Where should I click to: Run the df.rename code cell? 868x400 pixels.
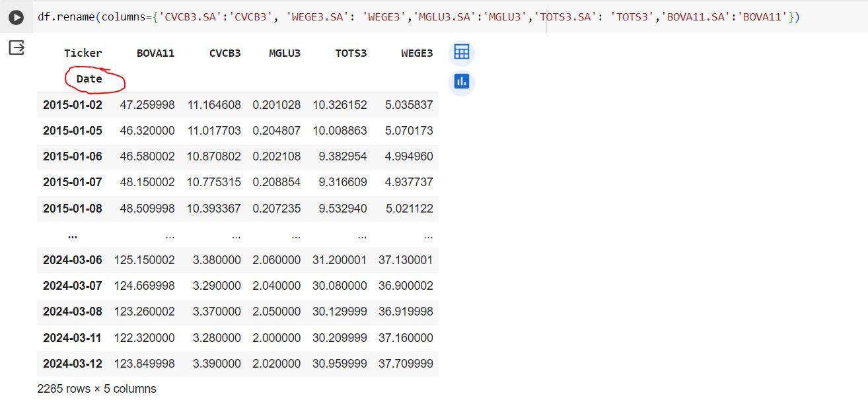point(16,18)
